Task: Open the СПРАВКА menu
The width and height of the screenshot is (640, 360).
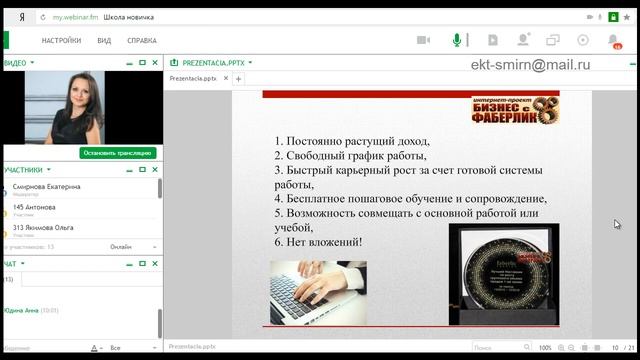Action: click(x=142, y=40)
